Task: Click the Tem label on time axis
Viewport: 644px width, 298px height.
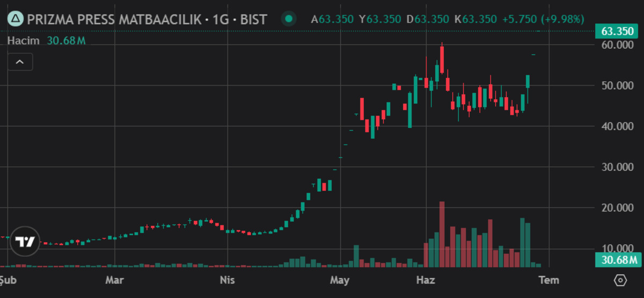Action: click(x=548, y=280)
